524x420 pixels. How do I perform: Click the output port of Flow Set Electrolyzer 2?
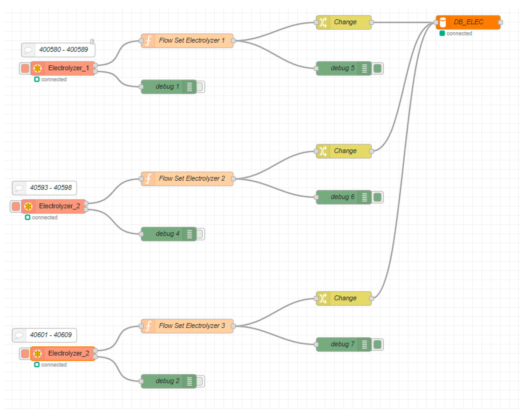[233, 179]
